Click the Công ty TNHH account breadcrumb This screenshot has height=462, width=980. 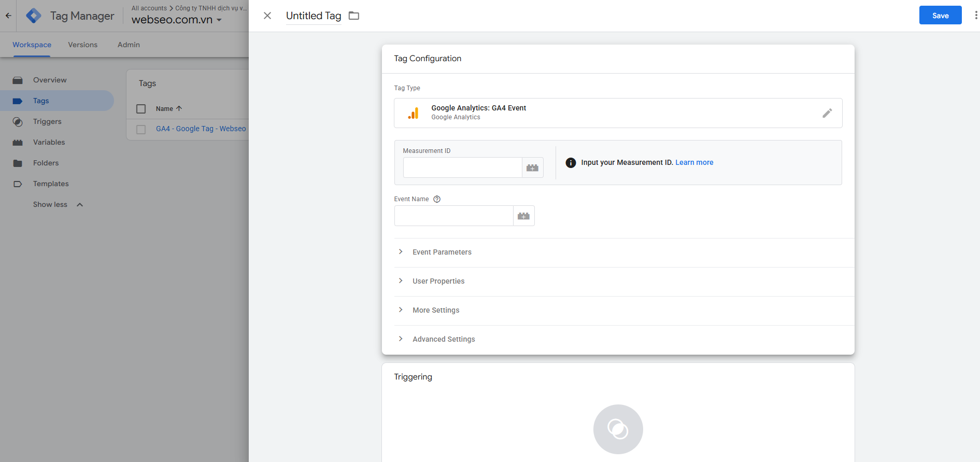(x=211, y=8)
